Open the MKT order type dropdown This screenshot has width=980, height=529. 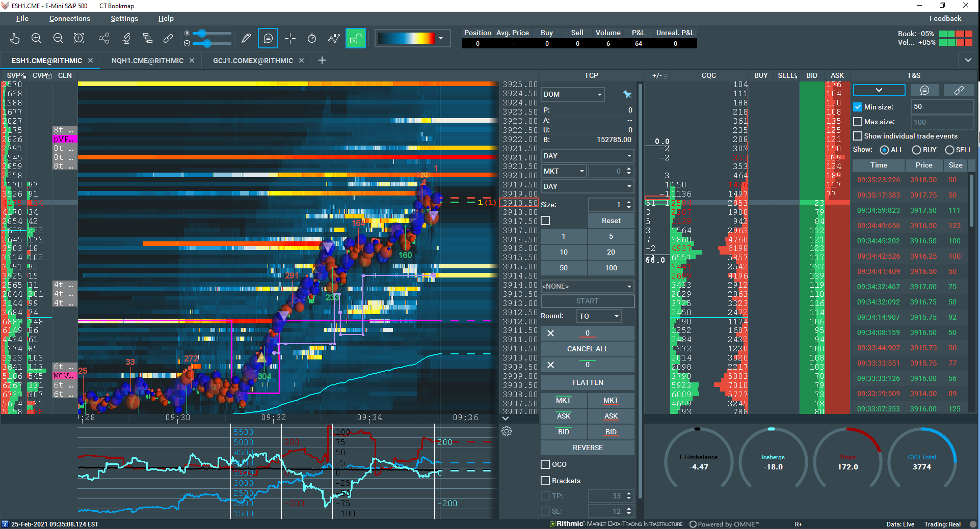coord(563,171)
